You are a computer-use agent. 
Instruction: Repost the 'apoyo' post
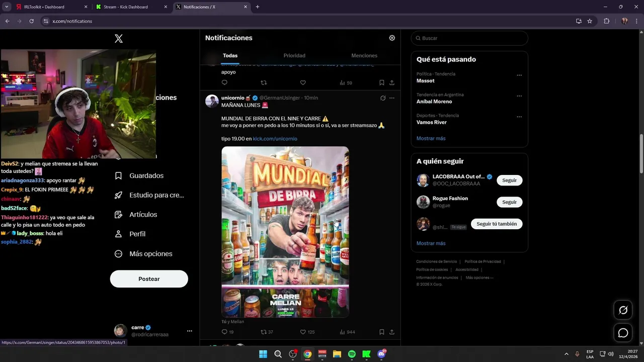point(263,82)
